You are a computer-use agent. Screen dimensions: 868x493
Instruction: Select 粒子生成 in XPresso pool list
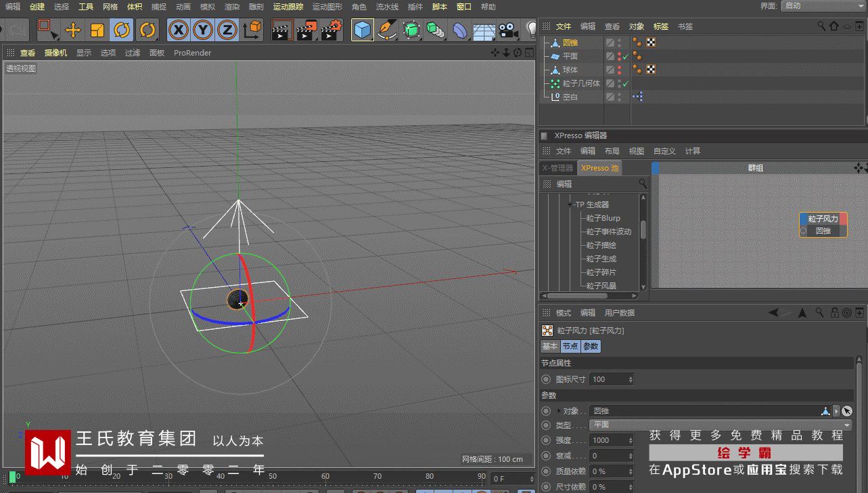coord(601,259)
